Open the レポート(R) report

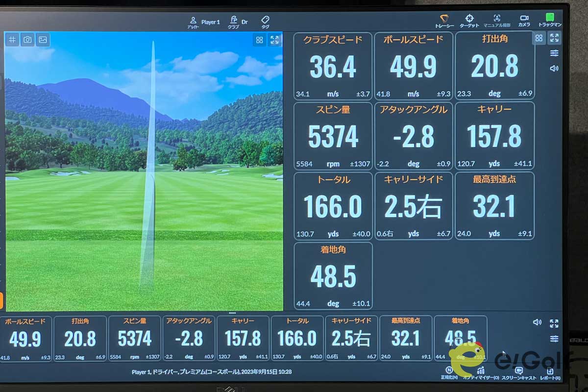point(550,373)
